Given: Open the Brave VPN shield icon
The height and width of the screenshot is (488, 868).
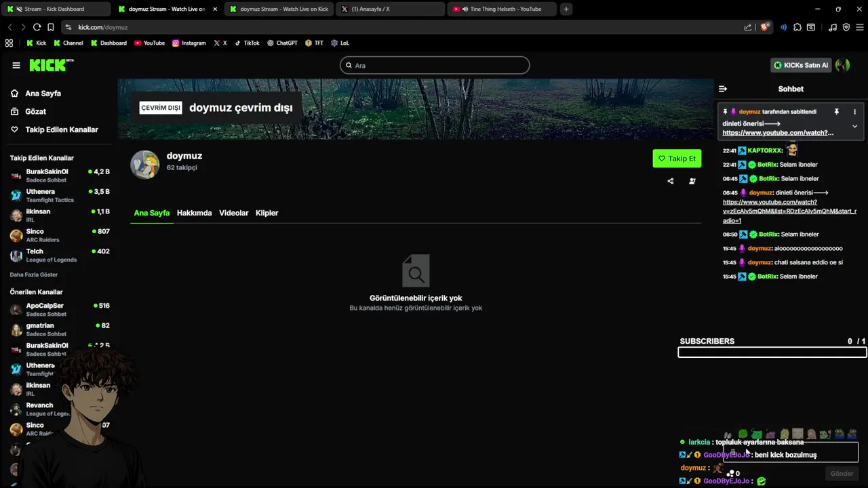Looking at the screenshot, I should (x=846, y=27).
